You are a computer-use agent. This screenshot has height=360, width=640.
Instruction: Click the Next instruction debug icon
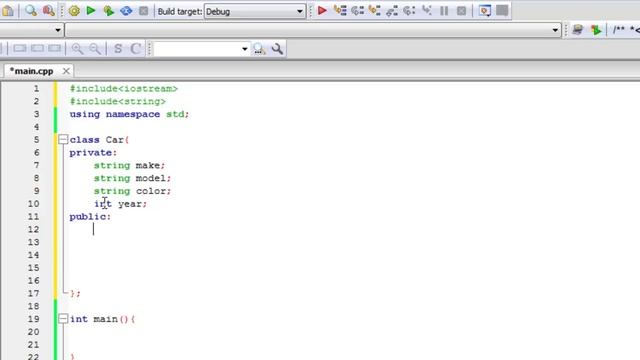[409, 11]
